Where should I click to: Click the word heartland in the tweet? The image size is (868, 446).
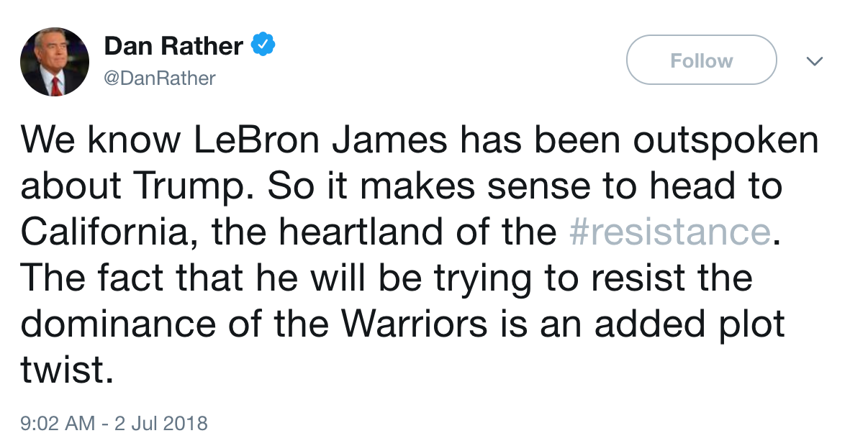373,232
